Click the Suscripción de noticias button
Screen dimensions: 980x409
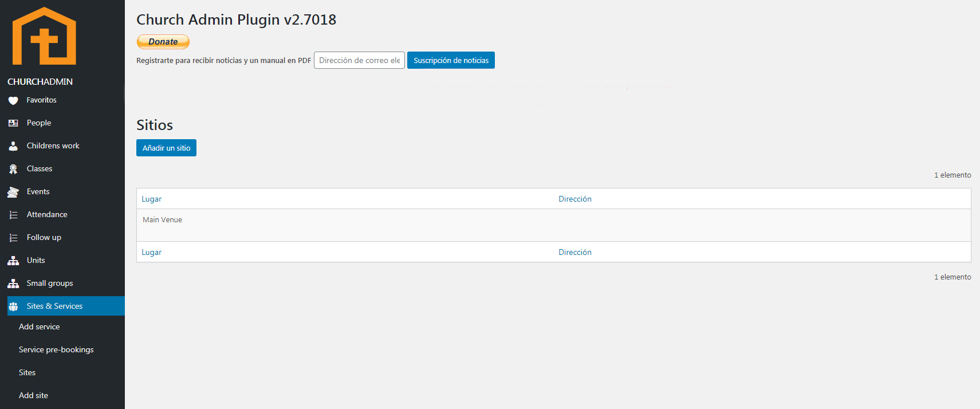451,60
